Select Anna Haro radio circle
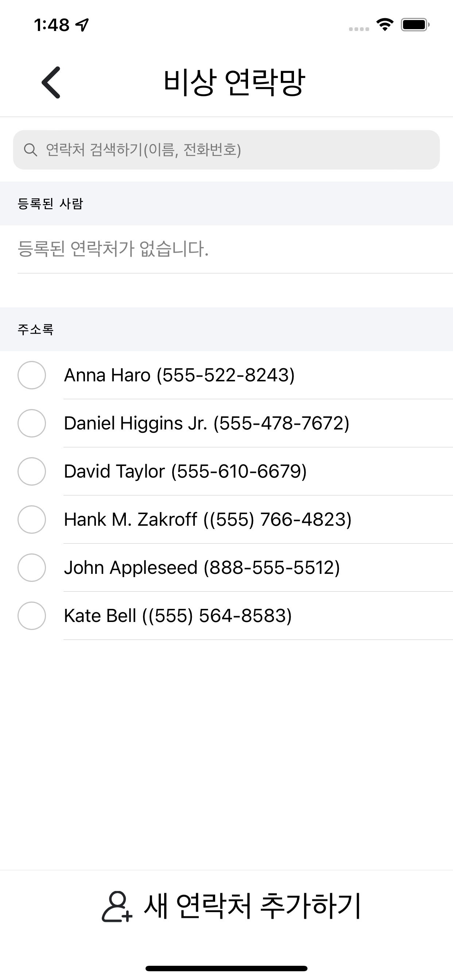This screenshot has width=453, height=980. click(x=32, y=375)
